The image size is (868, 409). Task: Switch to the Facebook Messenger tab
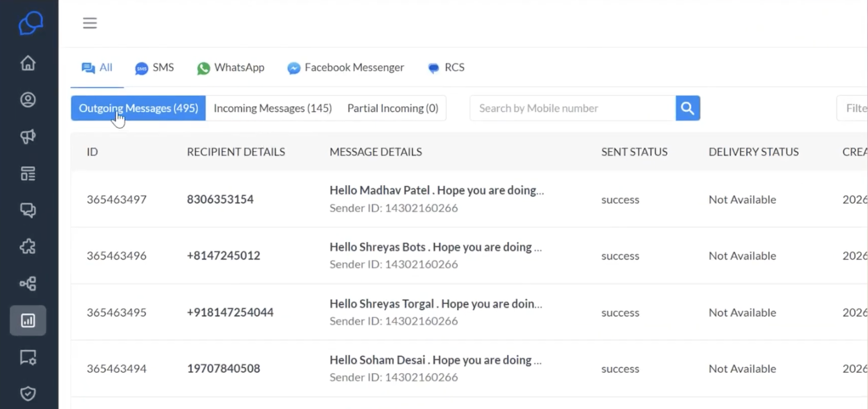click(x=346, y=68)
